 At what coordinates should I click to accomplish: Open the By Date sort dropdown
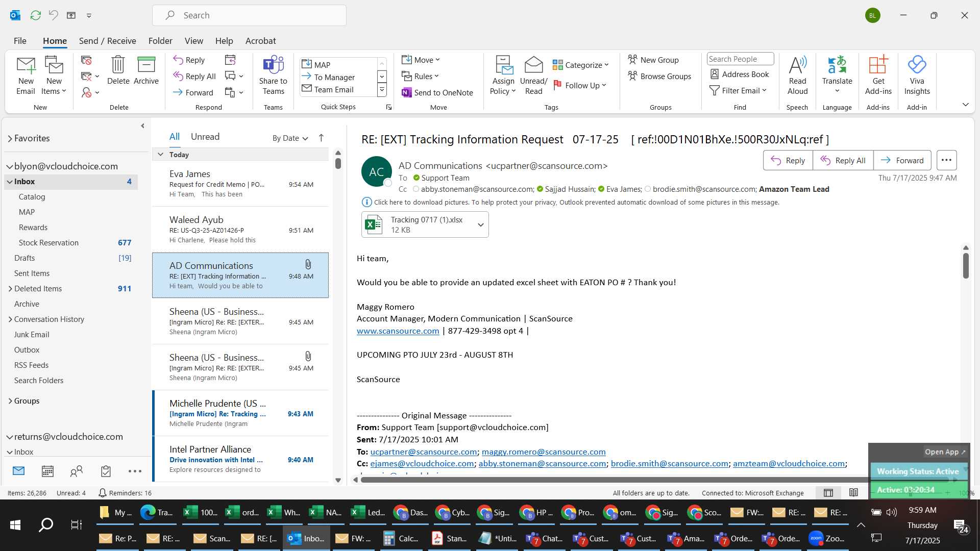tap(290, 138)
